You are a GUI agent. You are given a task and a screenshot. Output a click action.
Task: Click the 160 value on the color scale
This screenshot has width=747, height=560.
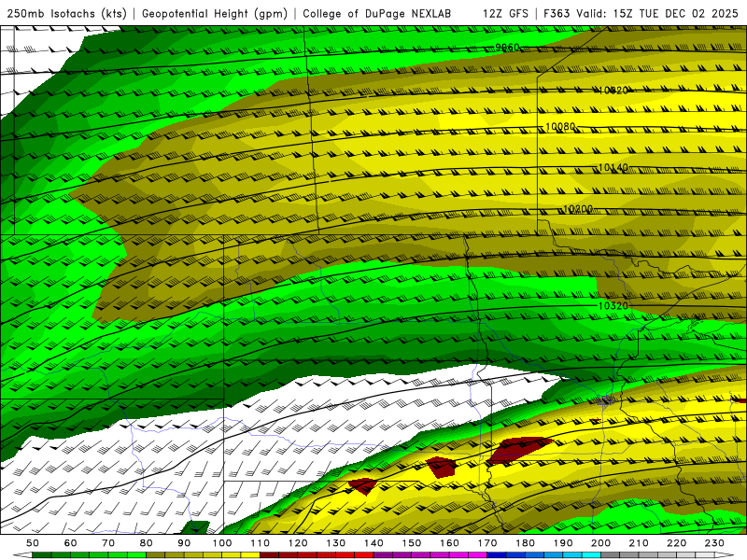449,543
